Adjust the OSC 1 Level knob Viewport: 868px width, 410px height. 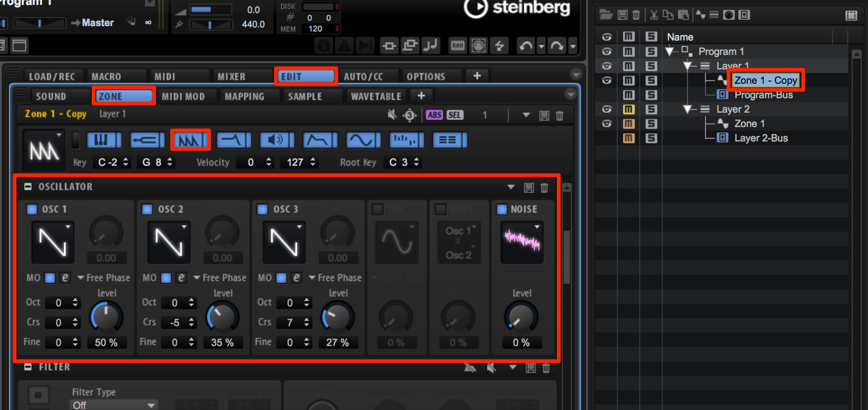click(106, 317)
